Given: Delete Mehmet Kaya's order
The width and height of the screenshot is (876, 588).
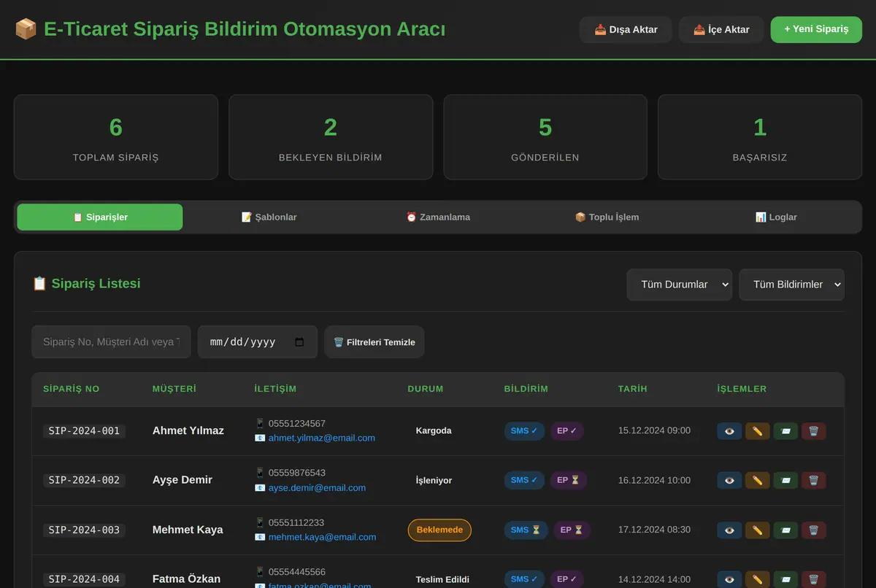Looking at the screenshot, I should [814, 530].
